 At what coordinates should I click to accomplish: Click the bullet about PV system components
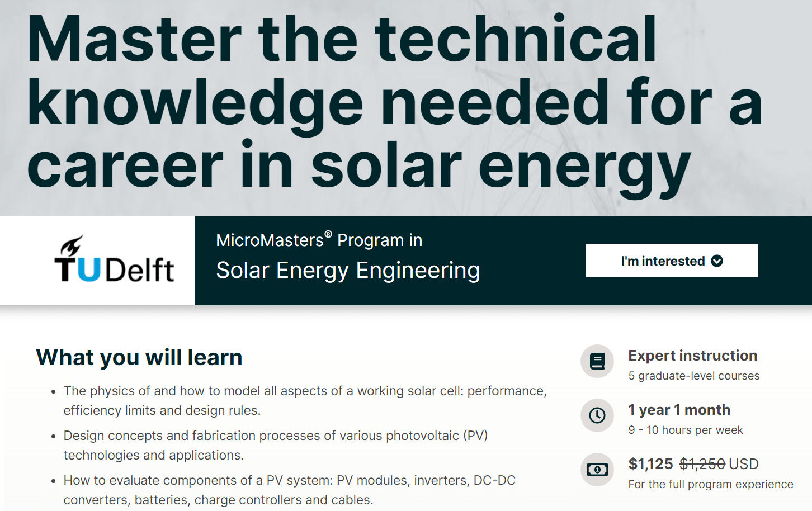[290, 490]
